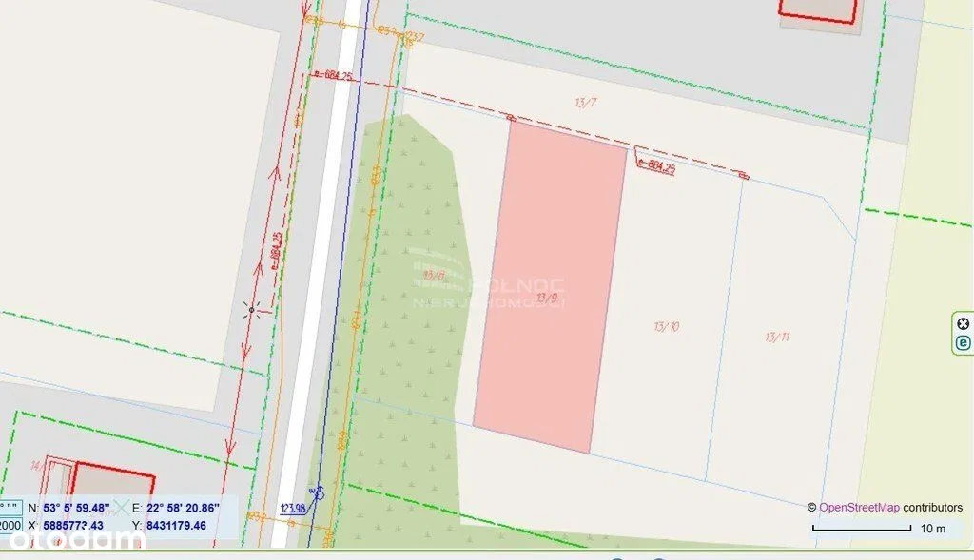Click the X close icon in side panel
The width and height of the screenshot is (974, 560).
coord(963,323)
